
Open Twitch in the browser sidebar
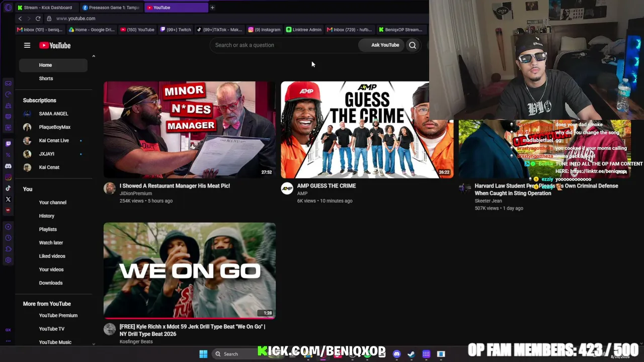tap(8, 144)
